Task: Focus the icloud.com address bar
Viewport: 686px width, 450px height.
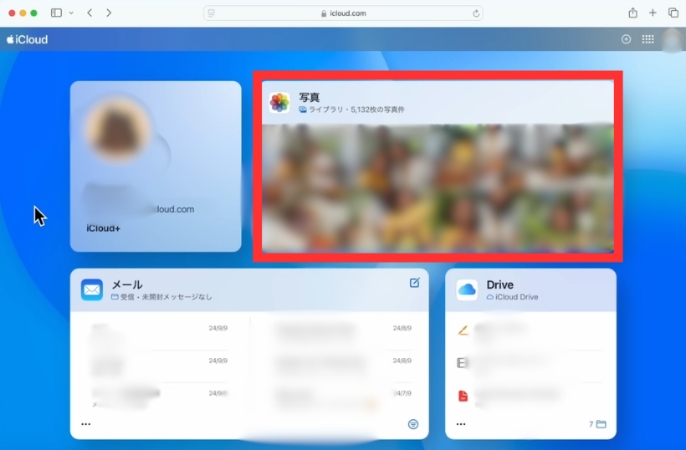Action: pos(343,13)
